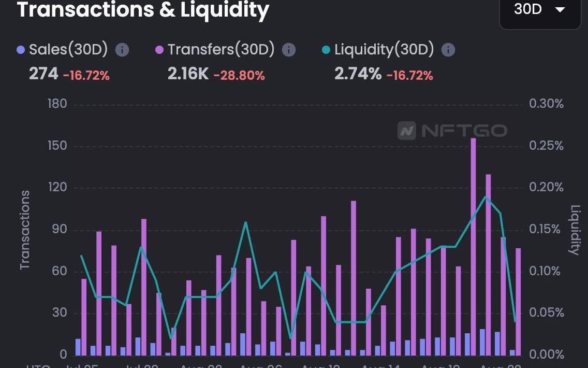Click the Sales value 274
The image size is (588, 368).
[43, 74]
